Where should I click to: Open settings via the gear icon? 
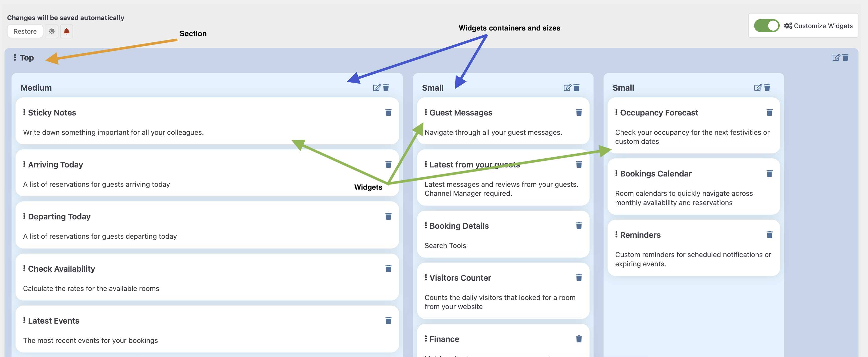point(52,31)
